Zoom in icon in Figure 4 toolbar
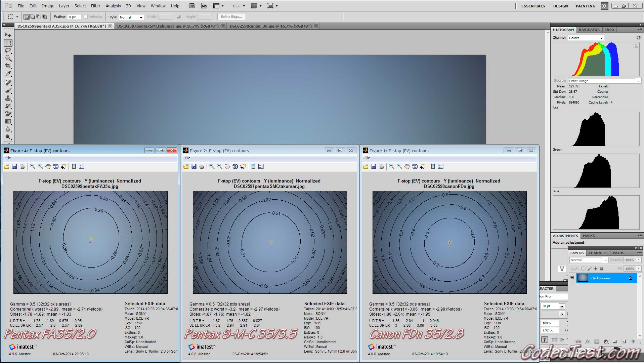The height and width of the screenshot is (363, 644). (x=33, y=166)
